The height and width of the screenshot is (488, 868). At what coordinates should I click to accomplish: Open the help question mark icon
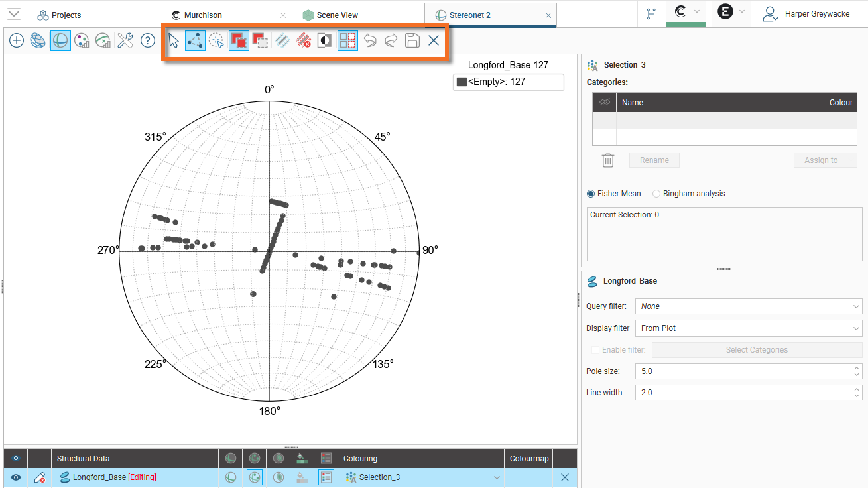point(147,41)
